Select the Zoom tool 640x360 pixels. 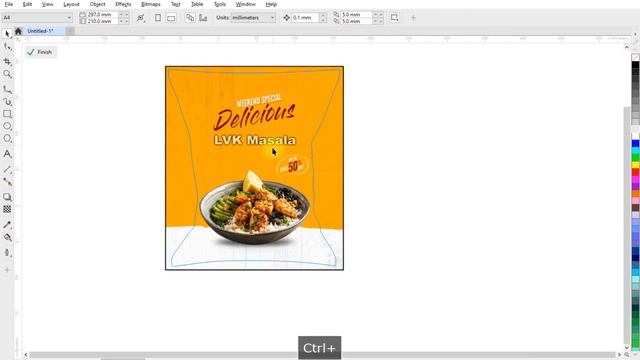tap(7, 74)
